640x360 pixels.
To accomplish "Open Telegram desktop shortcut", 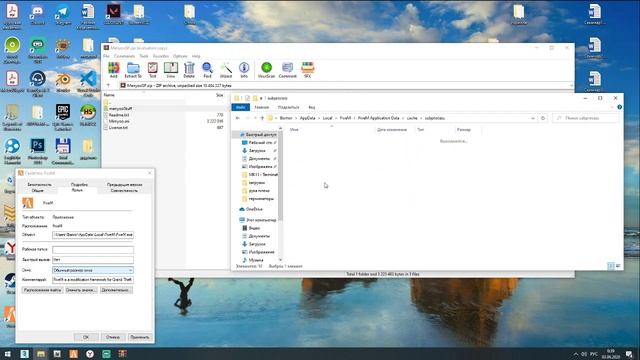I will (63, 15).
